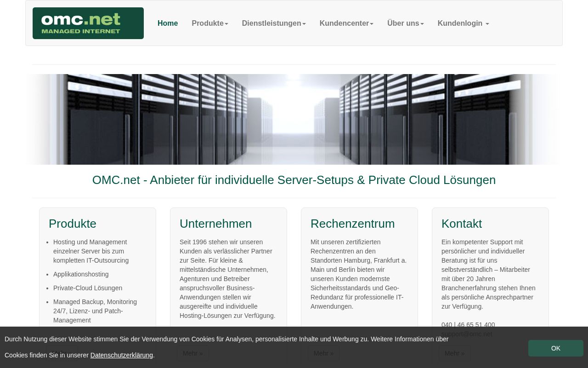This screenshot has width=588, height=368.
Task: Click the Hosting und Management list item
Action: pyautogui.click(x=91, y=251)
